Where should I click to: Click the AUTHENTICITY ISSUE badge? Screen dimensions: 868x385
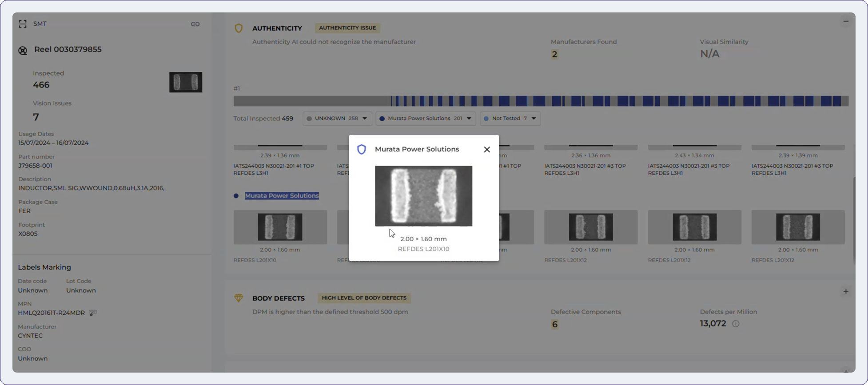point(347,28)
